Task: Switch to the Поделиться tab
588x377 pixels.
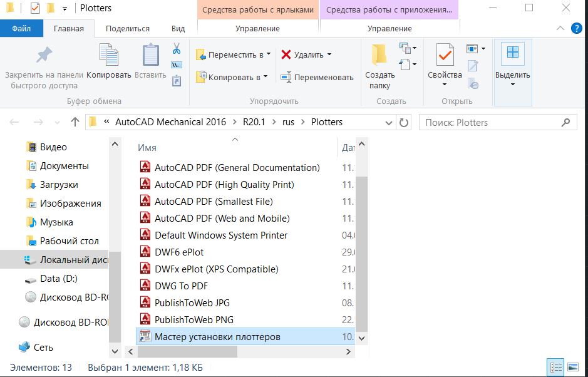Action: [x=128, y=29]
